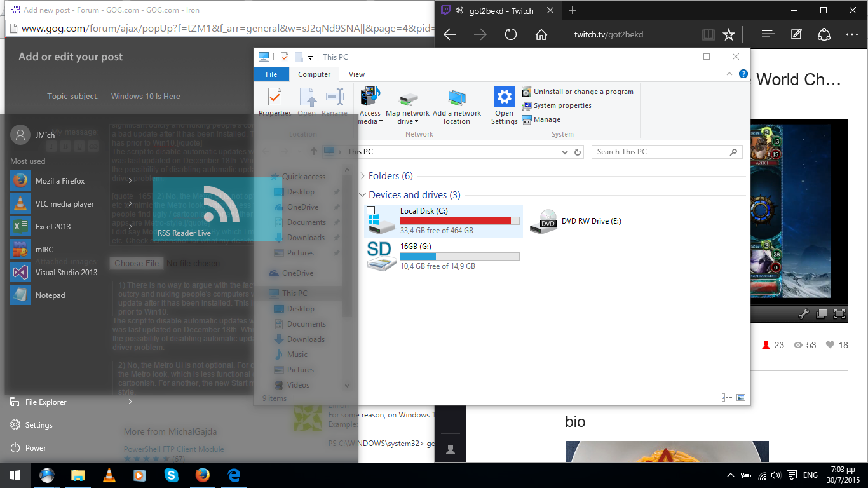The height and width of the screenshot is (488, 868).
Task: Open JMich user account in Start
Action: (x=33, y=135)
